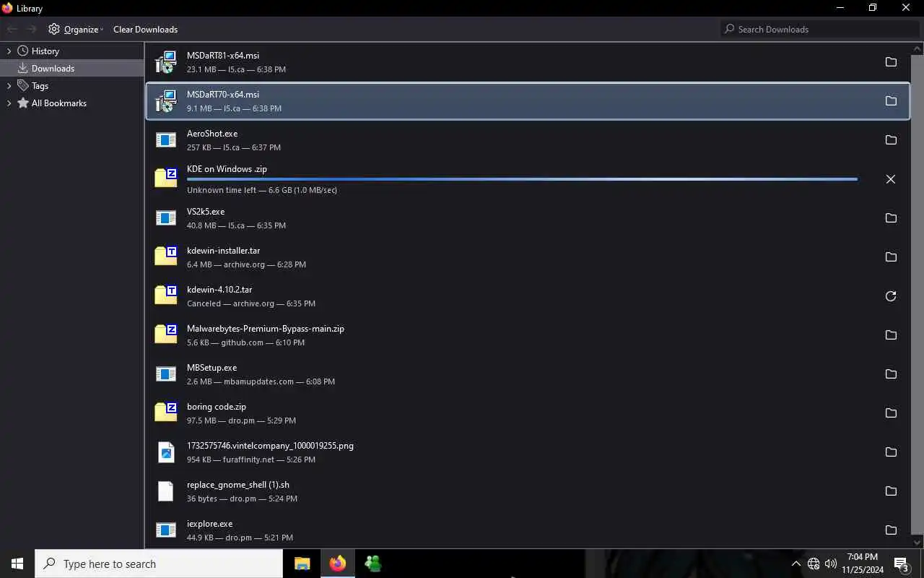This screenshot has width=924, height=578.
Task: Select the kdewin-installer.tar file name
Action: tap(224, 251)
